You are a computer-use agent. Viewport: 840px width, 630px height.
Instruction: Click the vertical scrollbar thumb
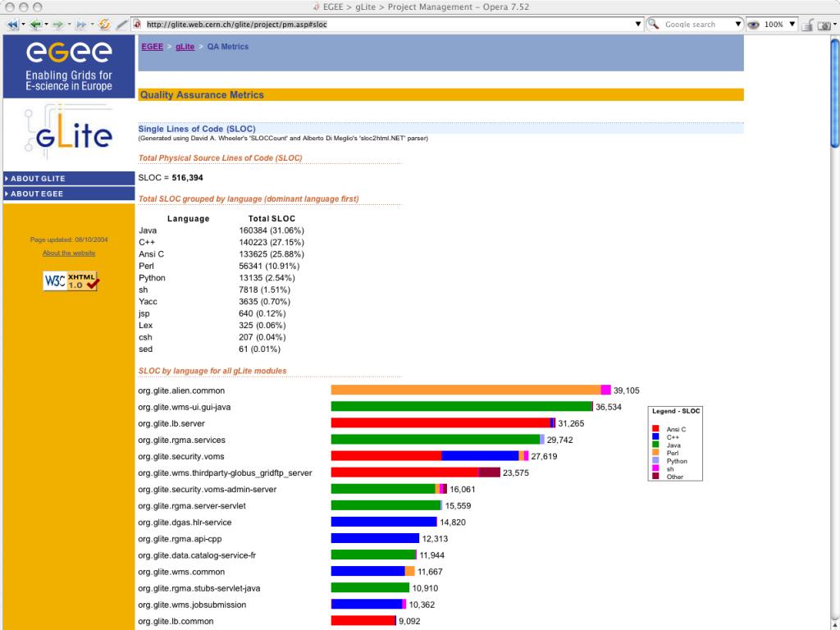835,92
